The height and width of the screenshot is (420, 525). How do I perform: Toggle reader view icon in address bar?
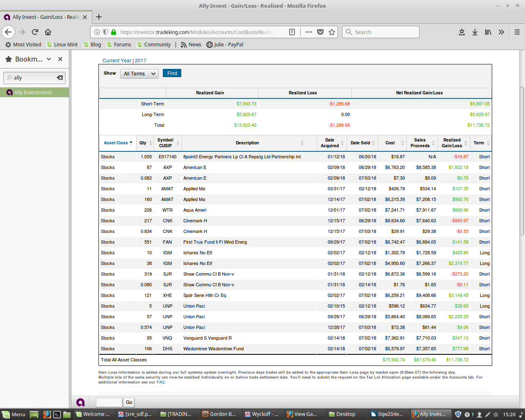(x=292, y=32)
